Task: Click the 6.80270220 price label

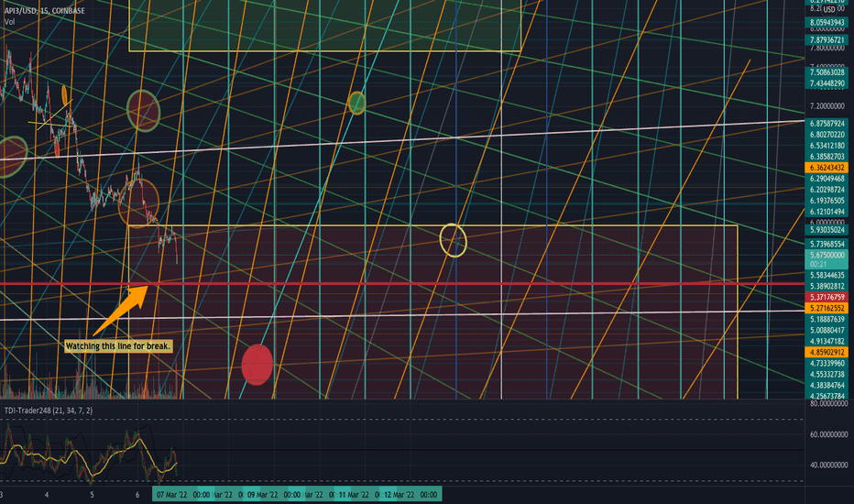Action: (827, 135)
